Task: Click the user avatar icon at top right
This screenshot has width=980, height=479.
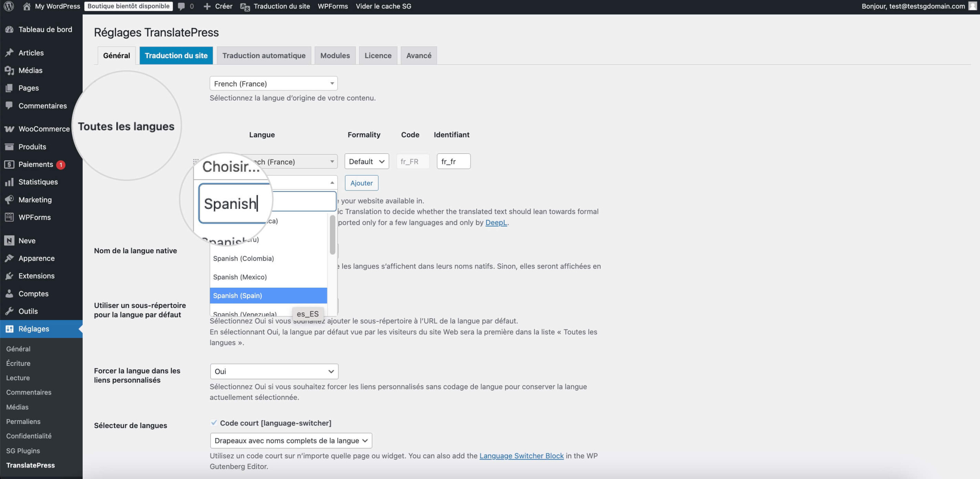Action: coord(973,6)
